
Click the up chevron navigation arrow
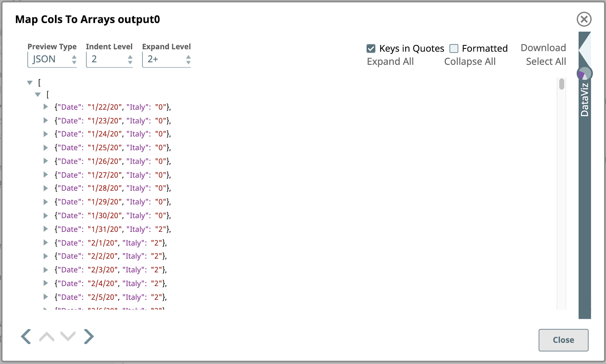point(47,336)
